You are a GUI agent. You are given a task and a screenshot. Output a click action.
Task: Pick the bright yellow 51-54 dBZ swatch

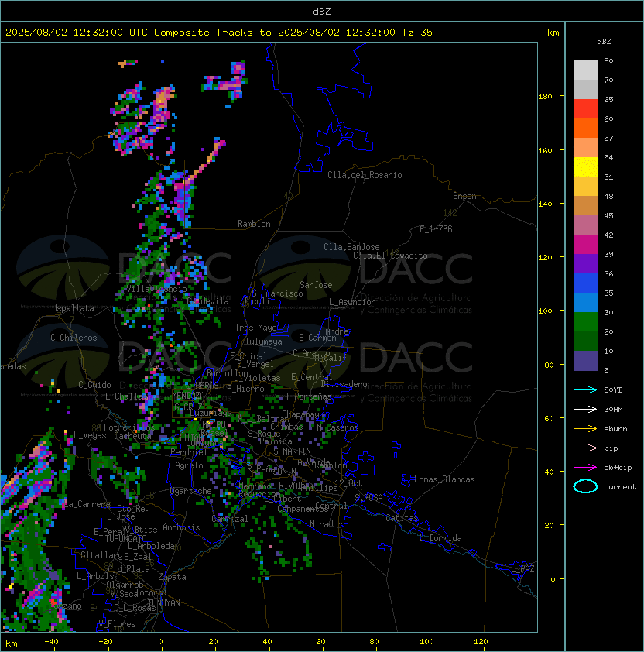click(585, 167)
